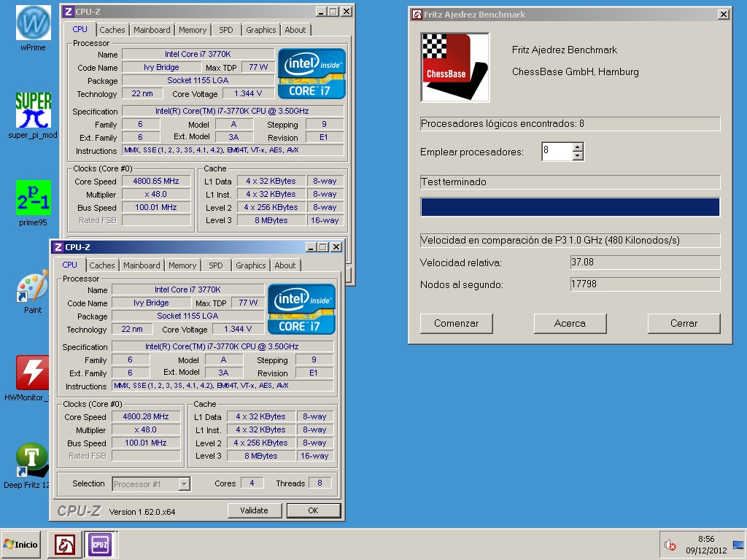Open the About tab in front CPU-Z

285,265
